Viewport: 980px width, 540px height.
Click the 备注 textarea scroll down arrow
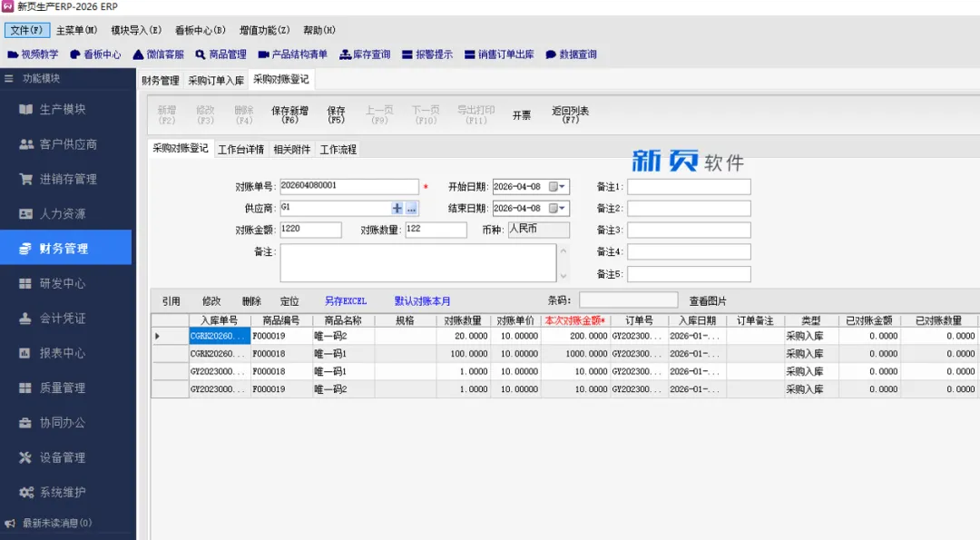pos(563,276)
